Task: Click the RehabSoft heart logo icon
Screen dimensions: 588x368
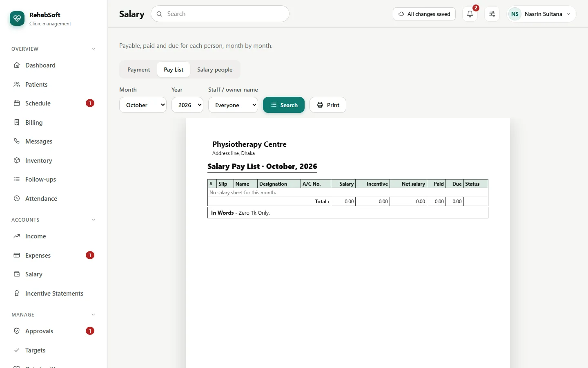Action: 17,18
